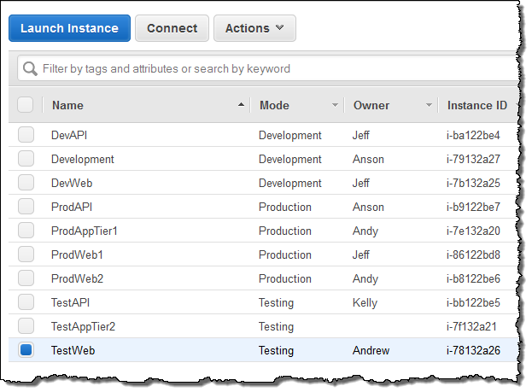Click the search magnifier icon
The image size is (532, 392).
coord(30,68)
